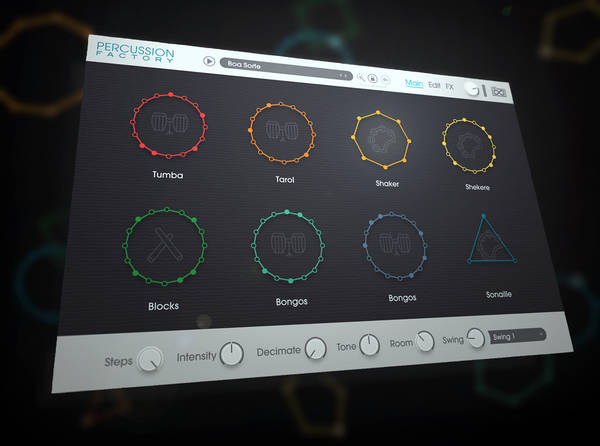This screenshot has width=600, height=446.
Task: Open the FX tab
Action: tap(451, 88)
